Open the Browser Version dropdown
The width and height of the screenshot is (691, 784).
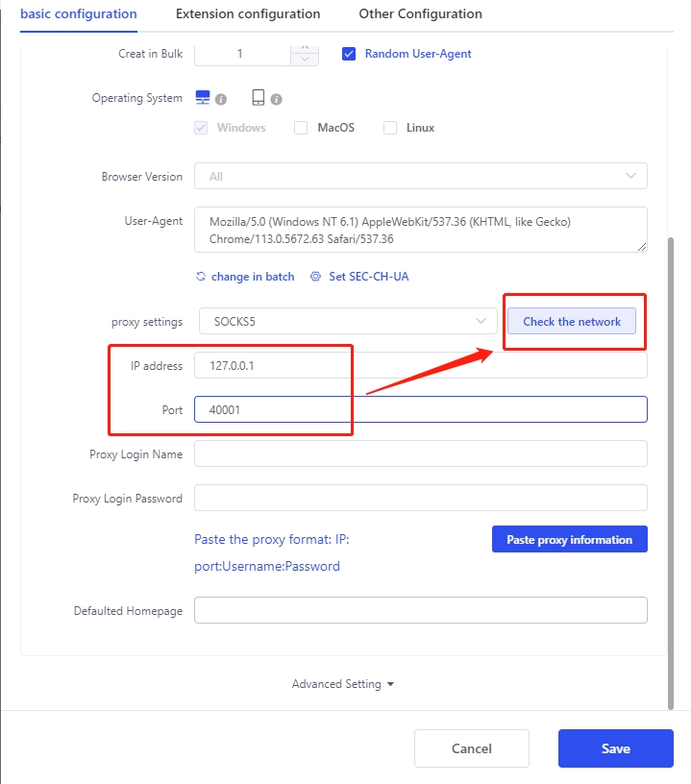420,177
